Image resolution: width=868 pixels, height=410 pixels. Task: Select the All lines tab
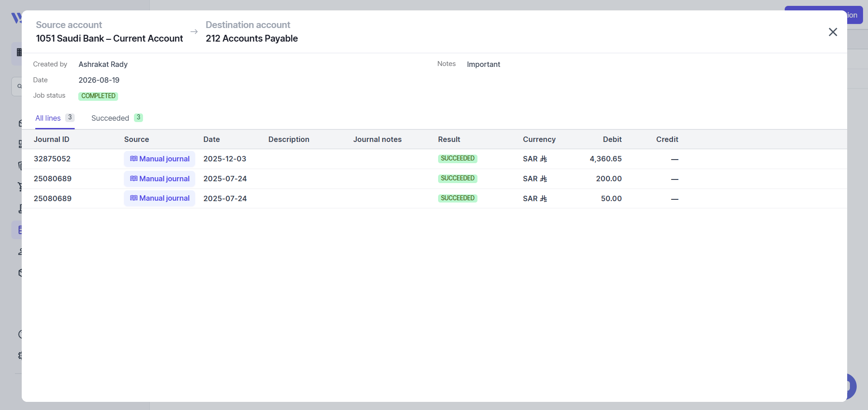(x=55, y=118)
